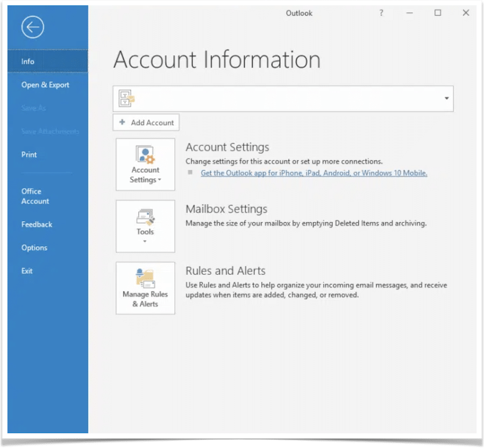Viewport: 484px width, 448px height.
Task: Click the back arrow circle icon
Action: tap(33, 26)
